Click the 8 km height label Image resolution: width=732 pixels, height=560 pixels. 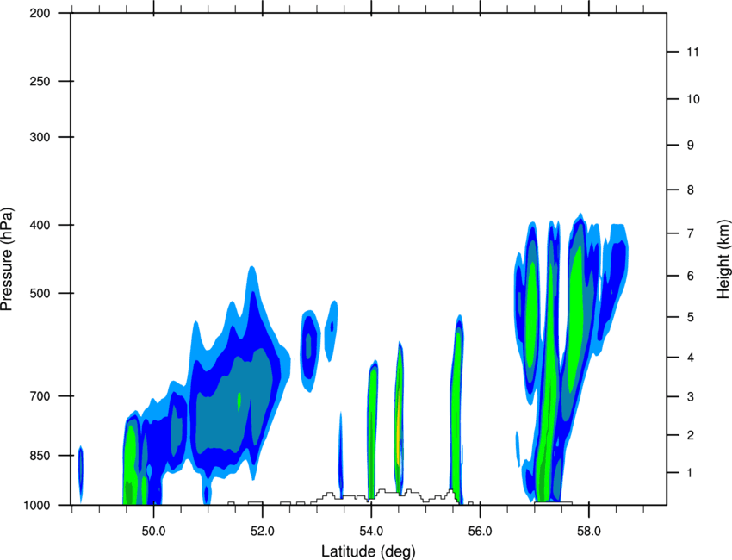point(691,190)
